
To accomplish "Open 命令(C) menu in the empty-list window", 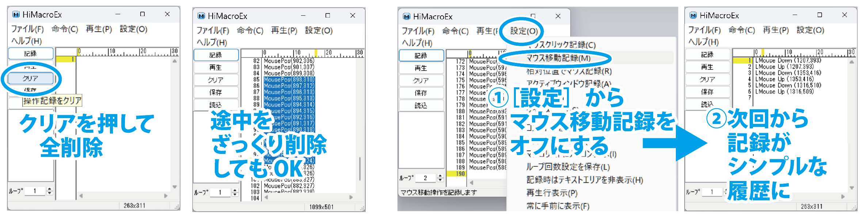I will pos(65,29).
